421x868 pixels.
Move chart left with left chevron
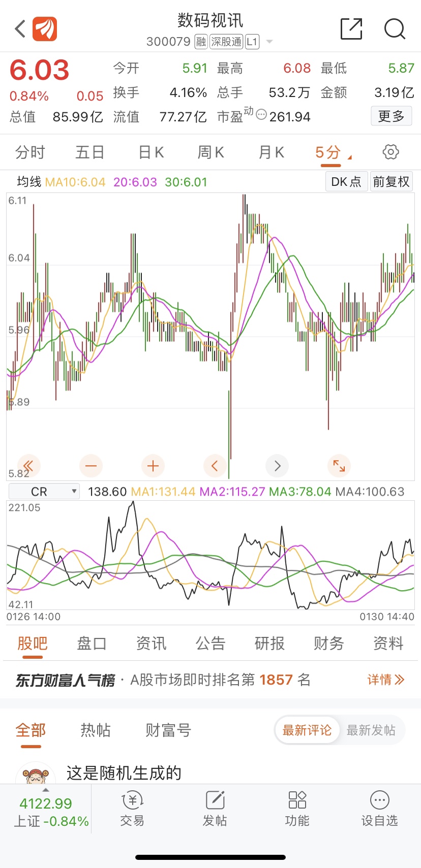point(215,466)
